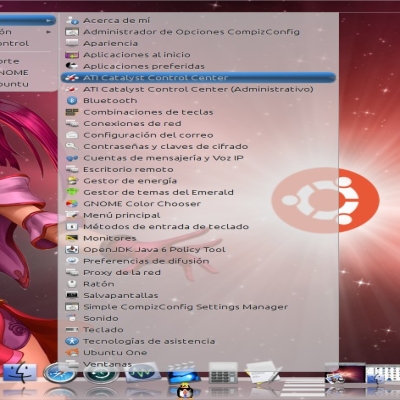The image size is (400, 400).
Task: Open Preferencias de difusión
Action: (x=198, y=261)
